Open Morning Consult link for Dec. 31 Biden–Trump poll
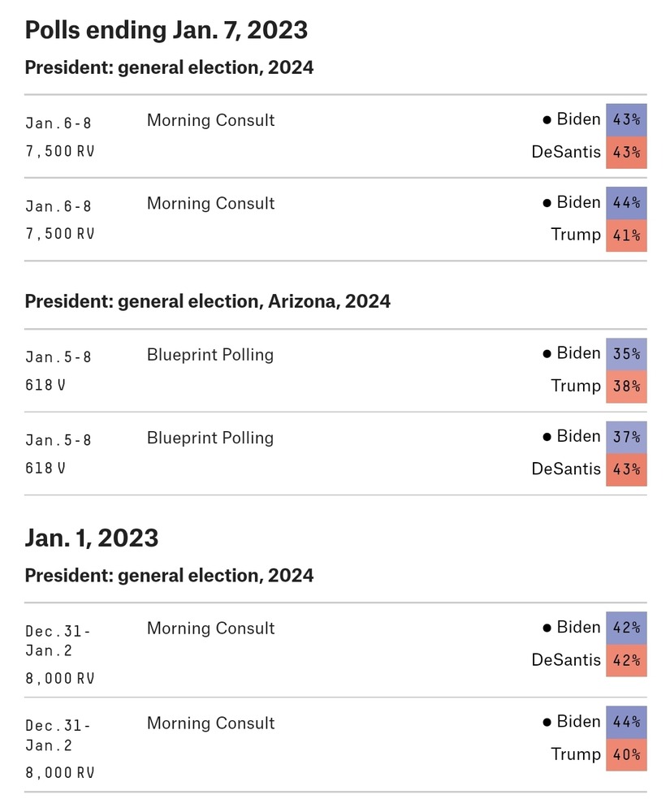This screenshot has width=670, height=812. coord(210,723)
